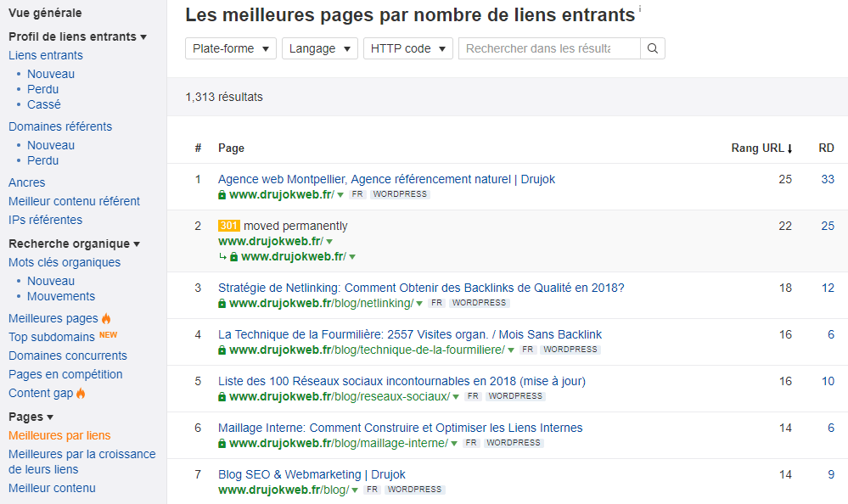
Task: Click the NEW badge beside Top subdomains
Action: [x=108, y=335]
